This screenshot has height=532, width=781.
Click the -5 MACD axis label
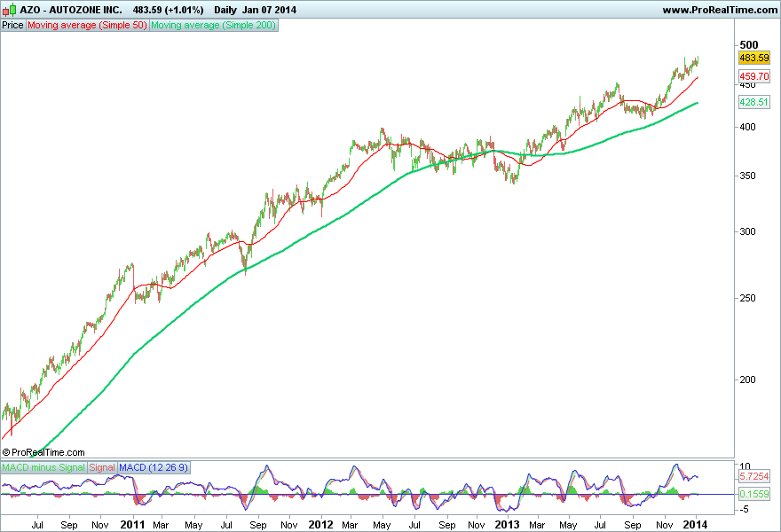743,509
